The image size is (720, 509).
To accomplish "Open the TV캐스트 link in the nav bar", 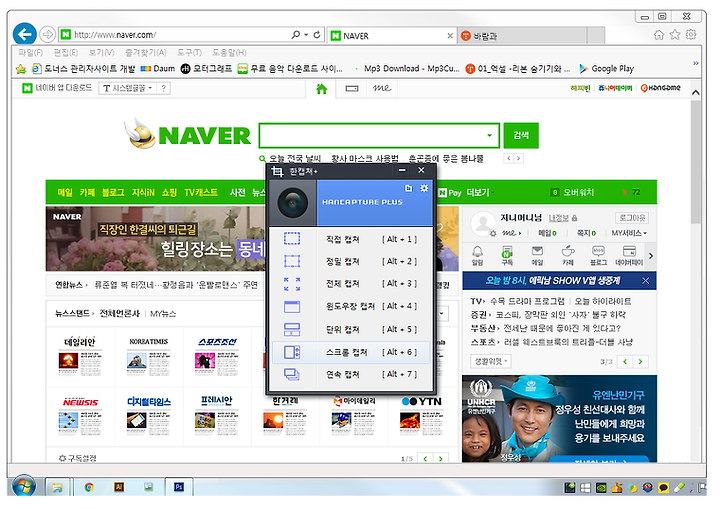I will [x=201, y=192].
